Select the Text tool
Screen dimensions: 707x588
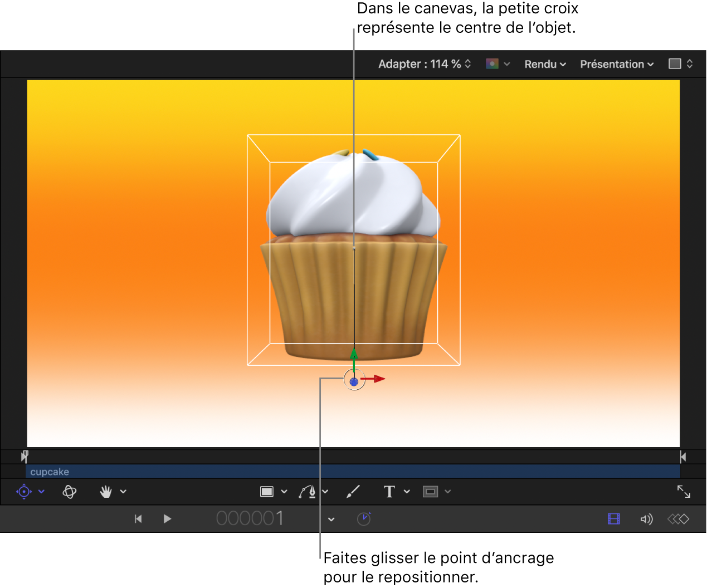(x=389, y=491)
